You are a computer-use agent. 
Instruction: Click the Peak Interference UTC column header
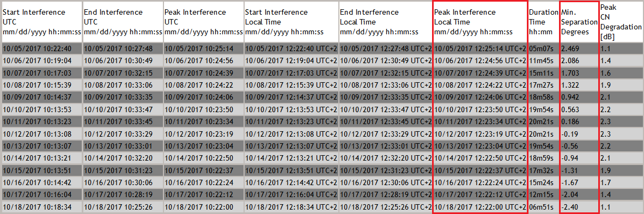[x=203, y=22]
